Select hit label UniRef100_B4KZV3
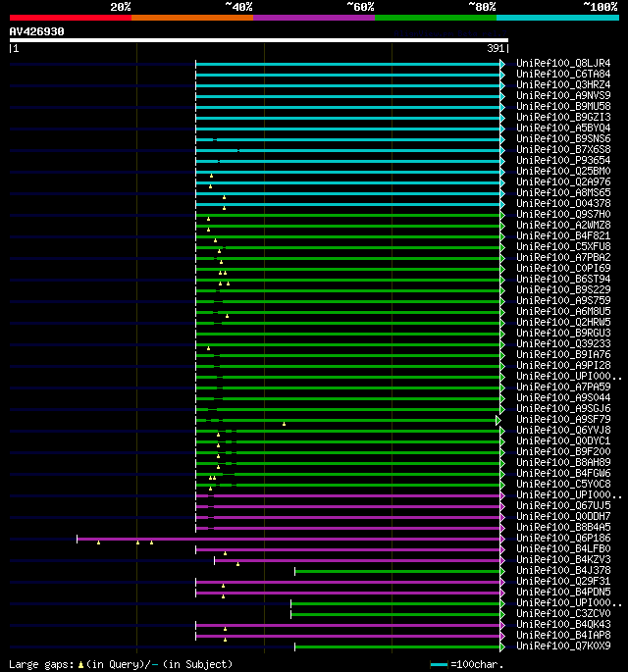The height and width of the screenshot is (672, 628). (563, 559)
